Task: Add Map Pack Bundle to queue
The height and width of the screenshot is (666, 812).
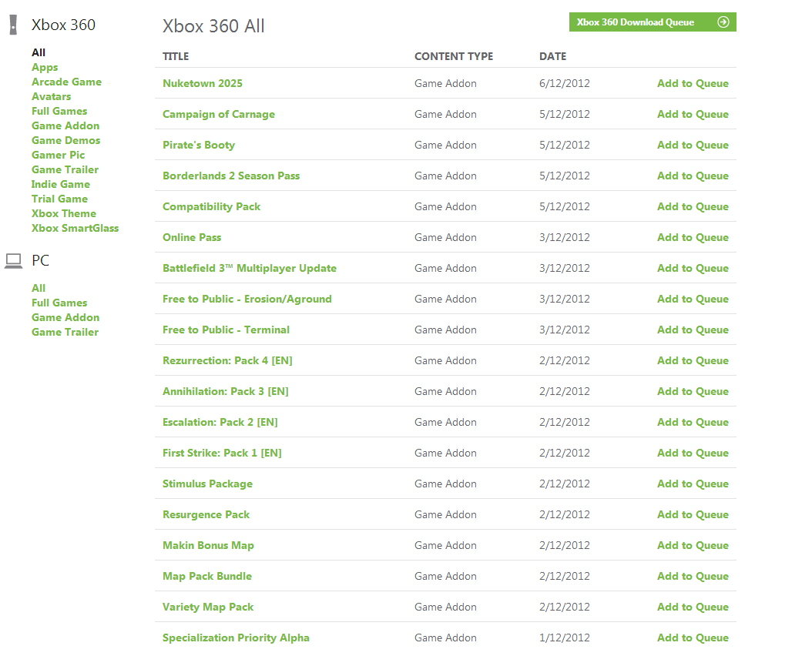Action: click(693, 576)
